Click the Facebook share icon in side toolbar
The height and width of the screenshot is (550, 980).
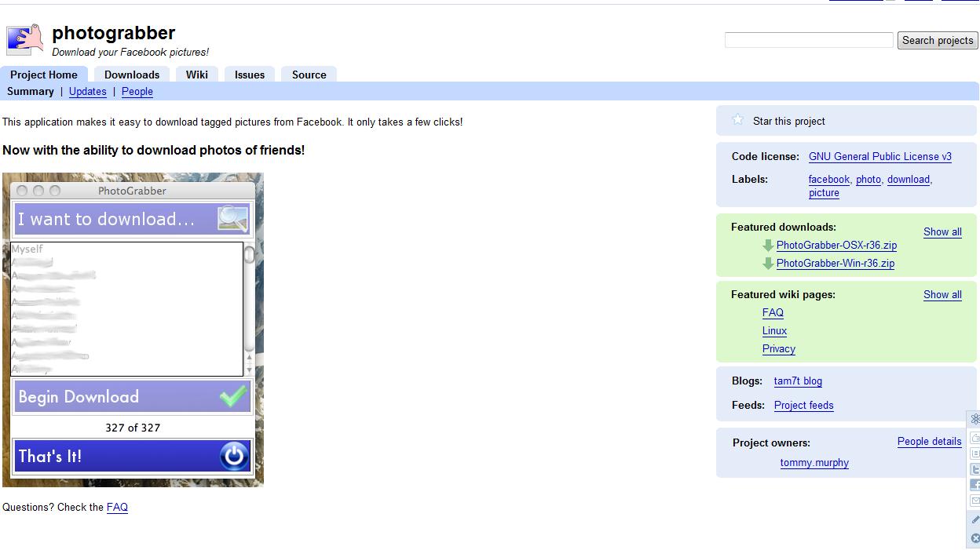975,485
